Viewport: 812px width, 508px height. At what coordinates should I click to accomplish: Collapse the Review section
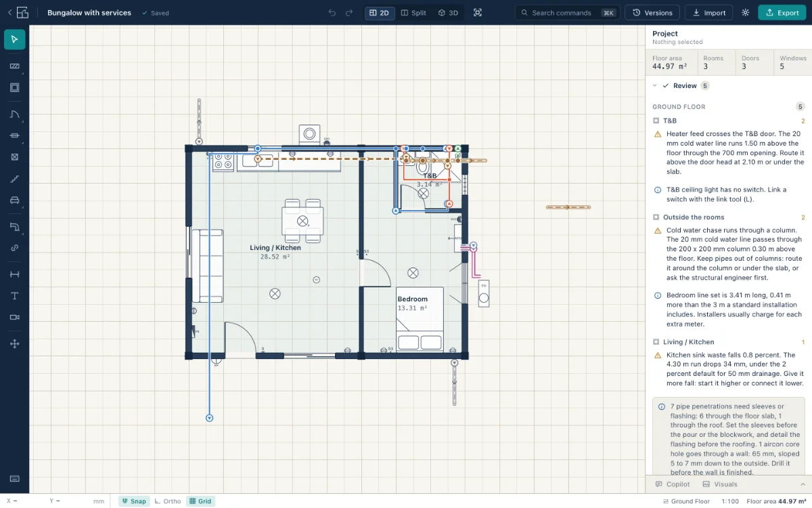click(x=655, y=86)
